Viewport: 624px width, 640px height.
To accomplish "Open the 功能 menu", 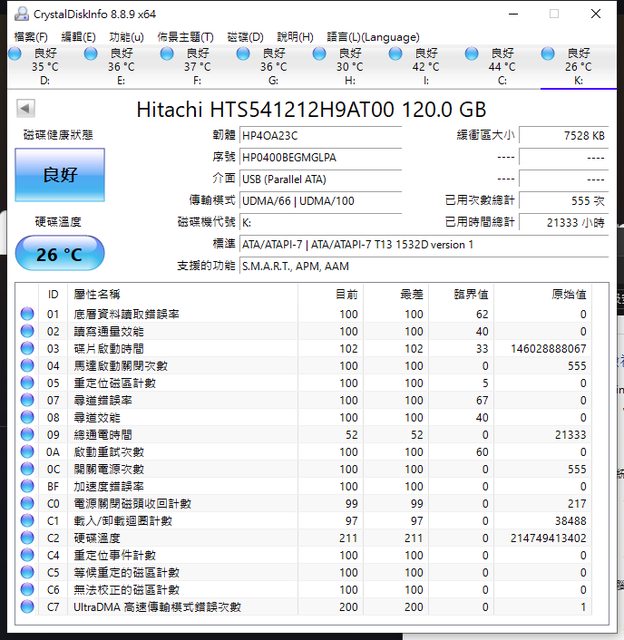I will pyautogui.click(x=126, y=37).
